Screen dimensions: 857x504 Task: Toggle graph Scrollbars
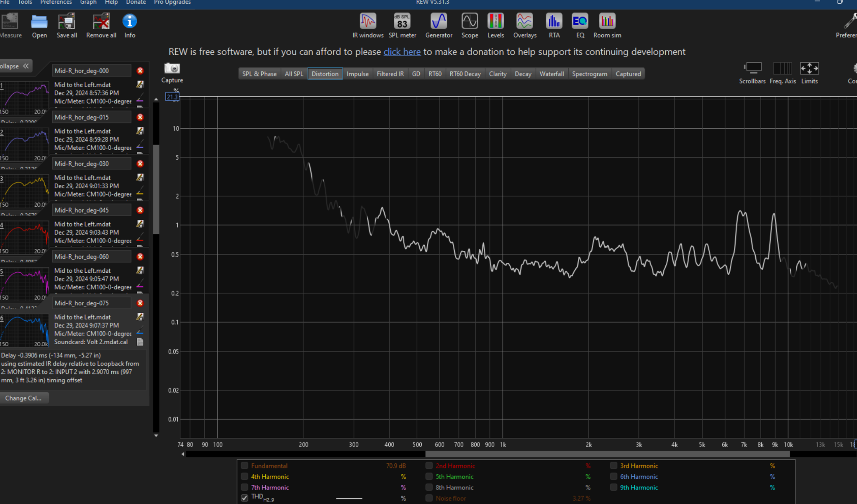pos(752,73)
